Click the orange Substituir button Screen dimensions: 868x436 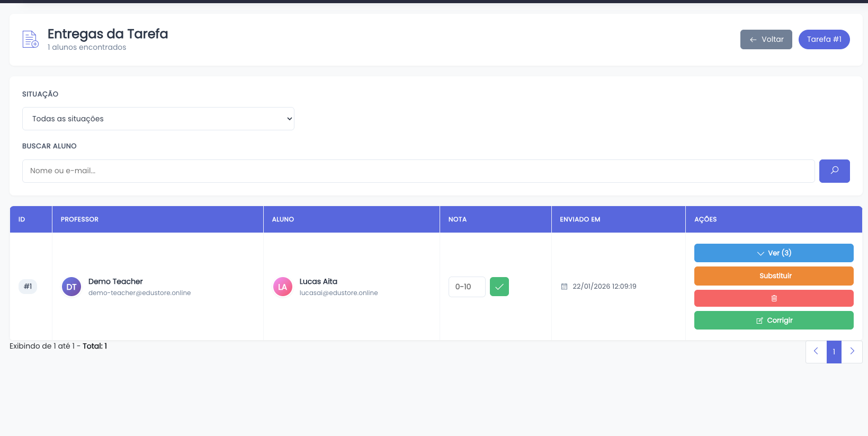(x=773, y=276)
